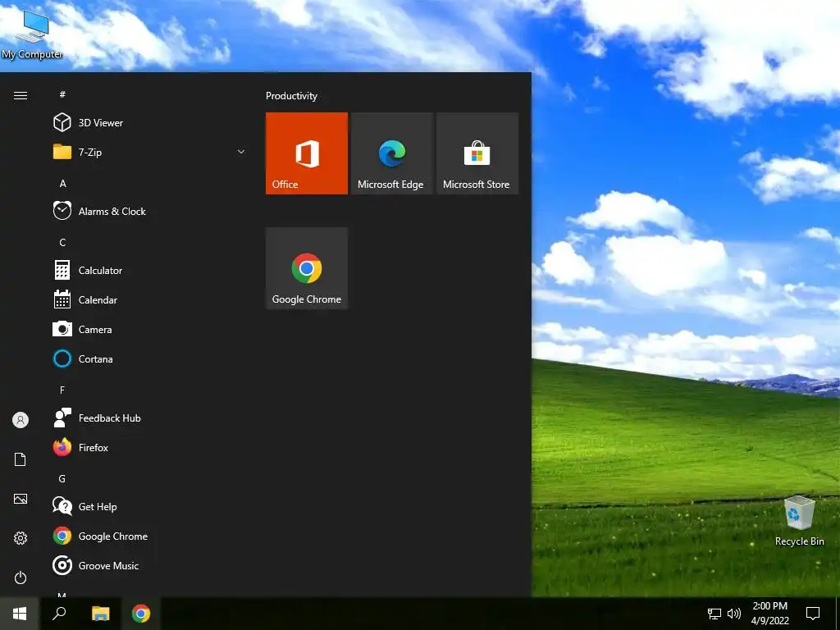Screen dimensions: 840x630
Task: Open the volume icon in system tray
Action: pos(734,614)
